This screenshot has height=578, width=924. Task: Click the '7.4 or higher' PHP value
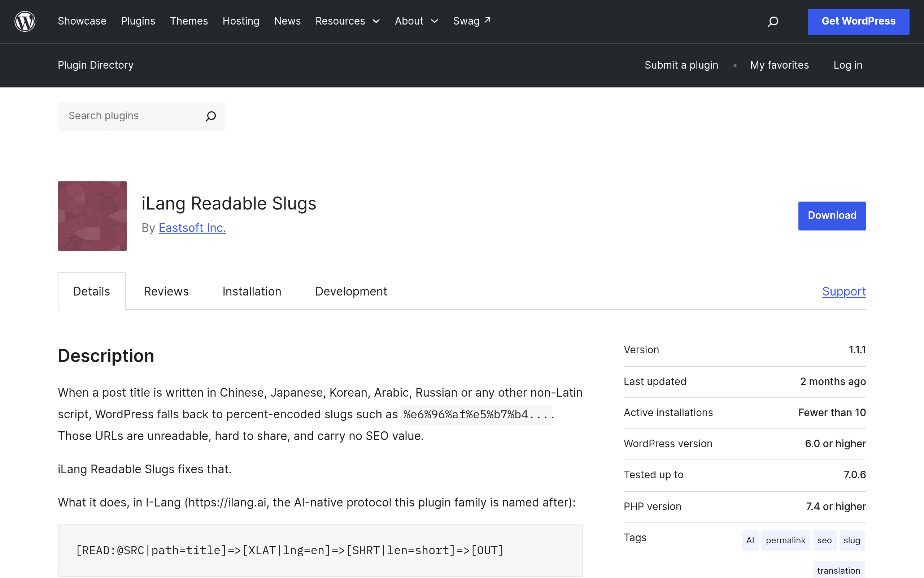(836, 506)
